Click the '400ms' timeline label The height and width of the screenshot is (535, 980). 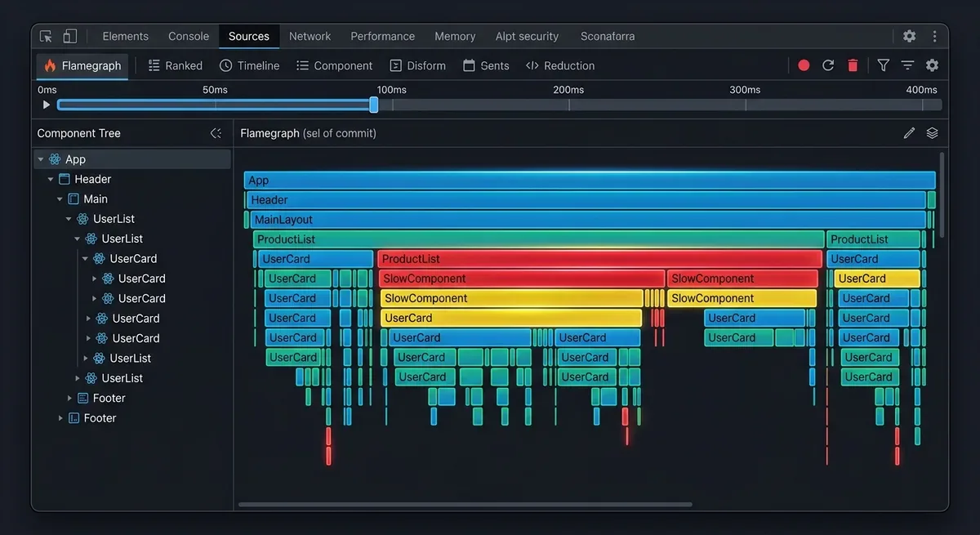(x=921, y=90)
